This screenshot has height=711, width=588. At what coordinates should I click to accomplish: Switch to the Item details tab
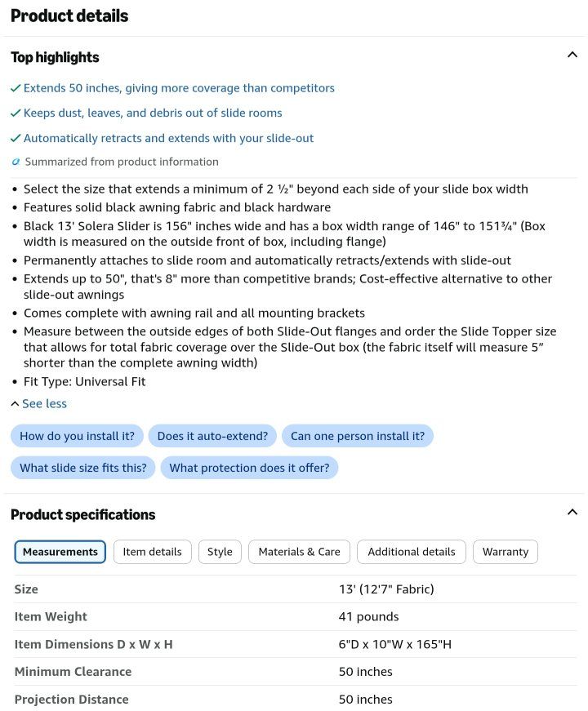(153, 552)
